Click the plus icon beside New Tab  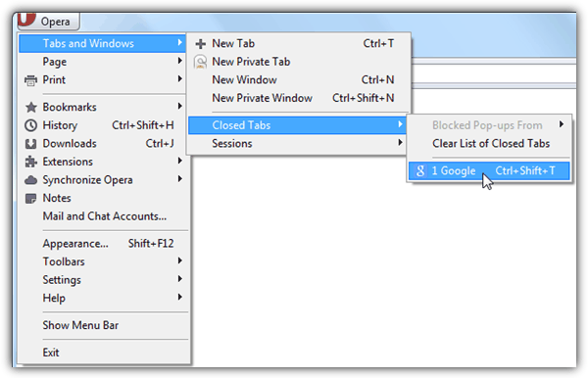[x=201, y=44]
